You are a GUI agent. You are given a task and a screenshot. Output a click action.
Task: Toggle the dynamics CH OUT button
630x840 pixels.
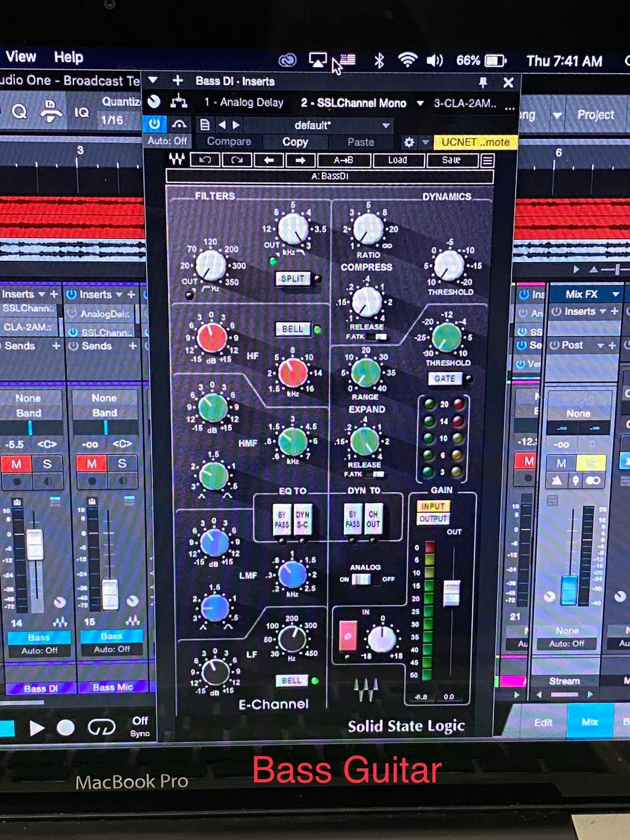pos(373,520)
